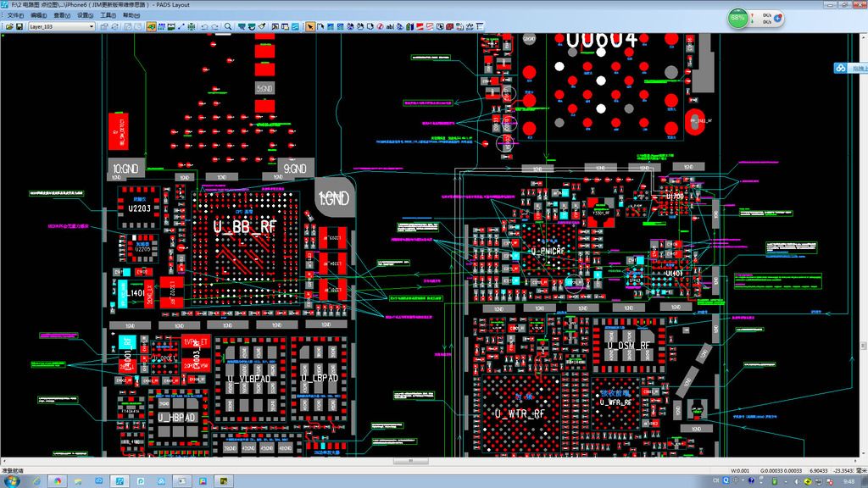
Task: Select the U_WTR_RF chip label
Action: point(520,413)
